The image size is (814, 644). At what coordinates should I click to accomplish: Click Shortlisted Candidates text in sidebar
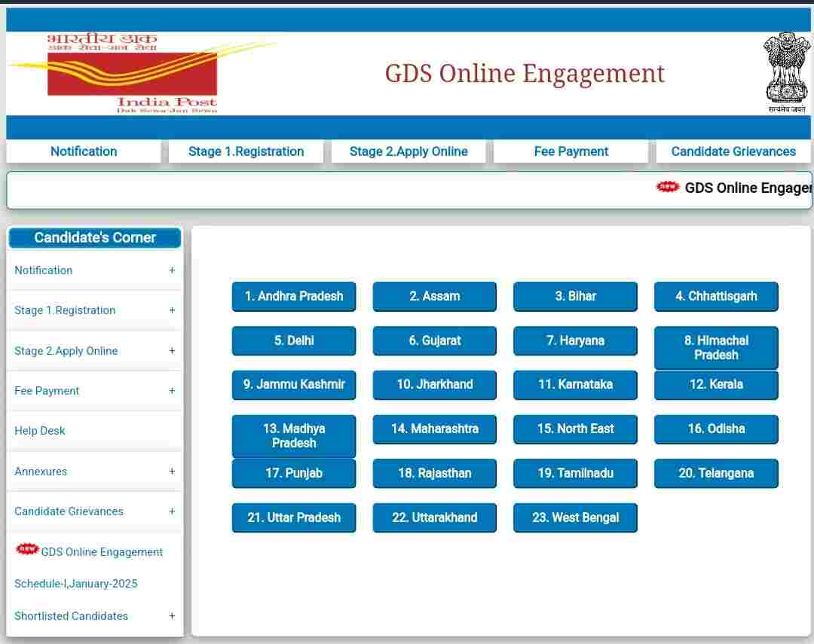point(71,616)
